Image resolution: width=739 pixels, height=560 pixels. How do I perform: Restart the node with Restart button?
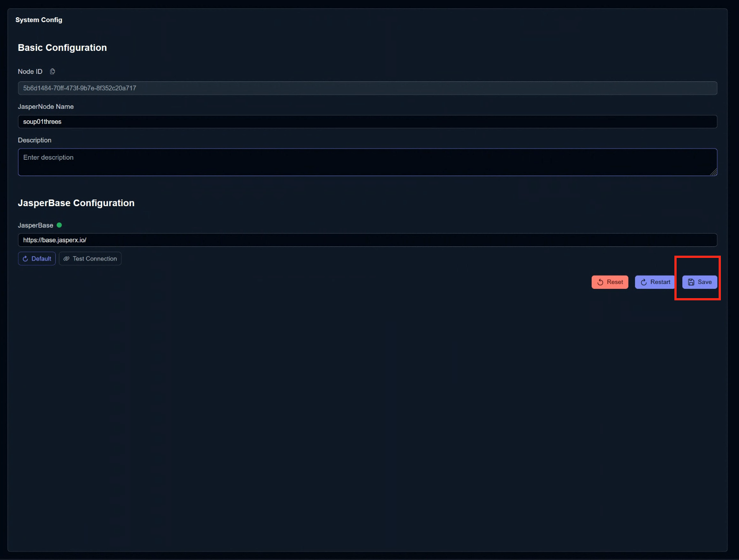tap(655, 282)
